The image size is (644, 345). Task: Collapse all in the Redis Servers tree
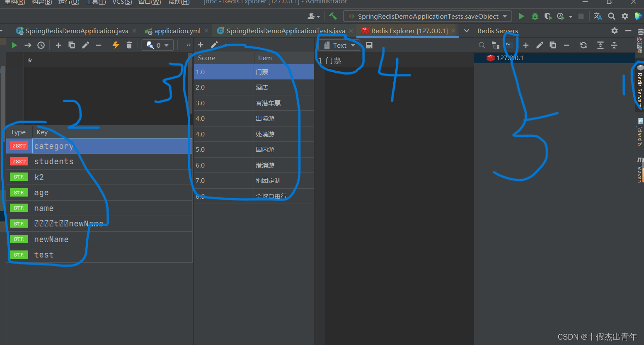pos(614,45)
